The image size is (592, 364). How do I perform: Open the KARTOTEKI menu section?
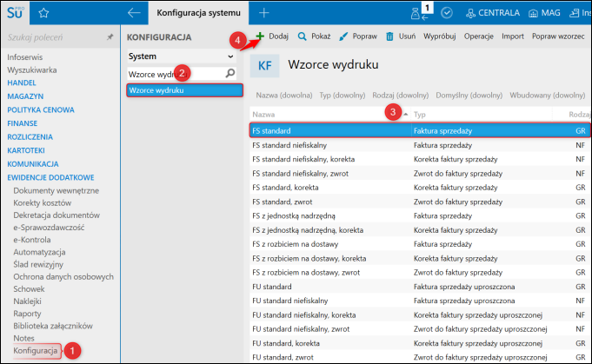coord(26,150)
